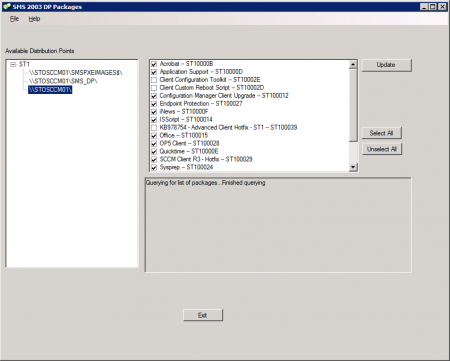
Task: Uncheck the Acrobat – ST10000B checkbox
Action: [x=154, y=64]
